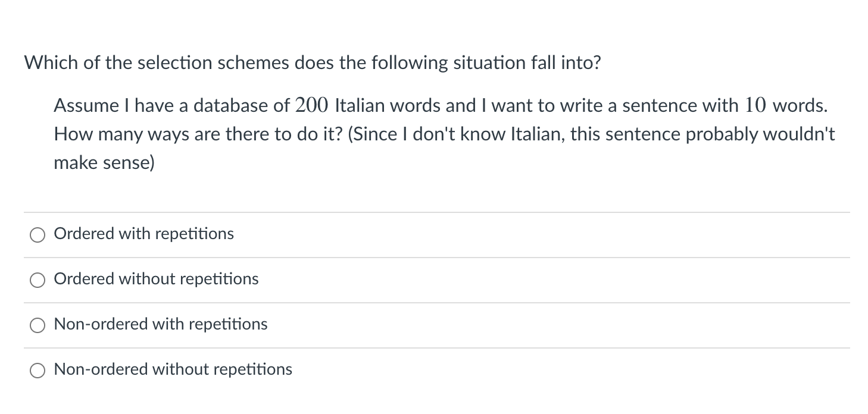The width and height of the screenshot is (868, 414).
Task: Click the Non-ordered with repetitions answer label
Action: pos(160,324)
